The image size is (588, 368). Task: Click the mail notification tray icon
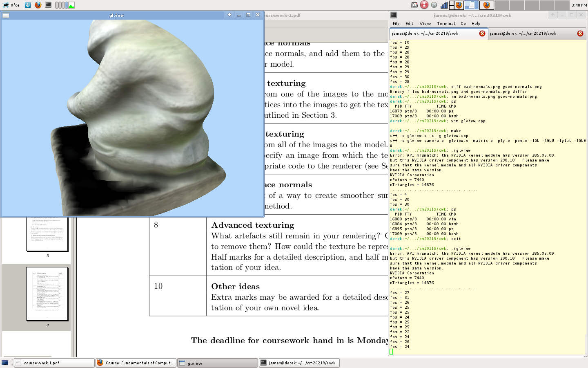pos(414,5)
